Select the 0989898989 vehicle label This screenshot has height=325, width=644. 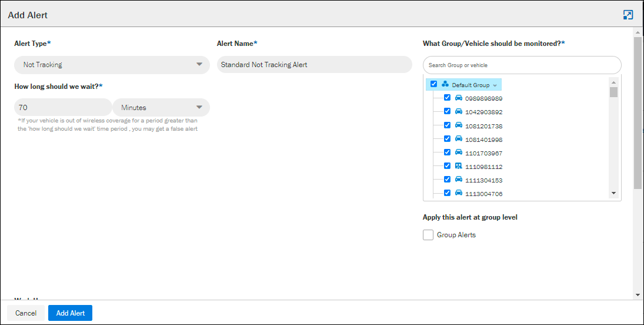[484, 98]
